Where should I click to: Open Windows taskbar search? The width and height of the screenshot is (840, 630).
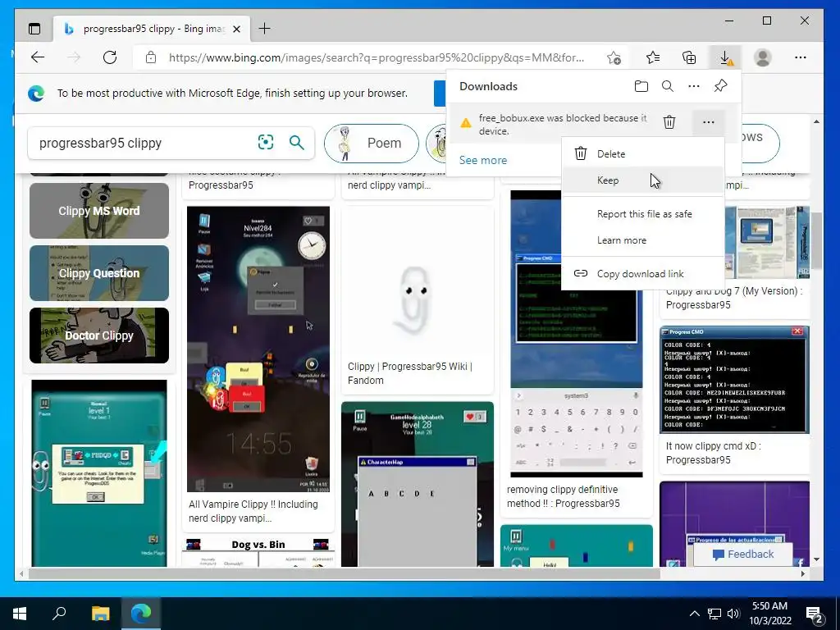59,614
